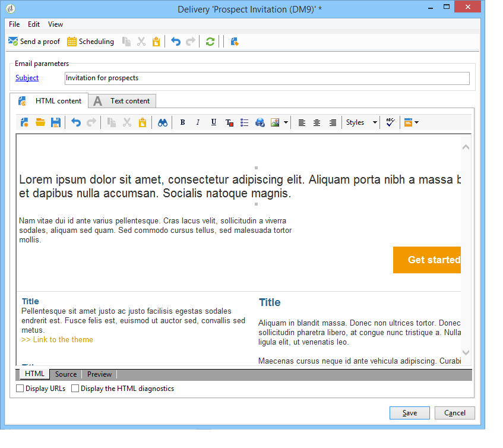Click the insert link globe icon
The width and height of the screenshot is (503, 448).
pyautogui.click(x=260, y=122)
